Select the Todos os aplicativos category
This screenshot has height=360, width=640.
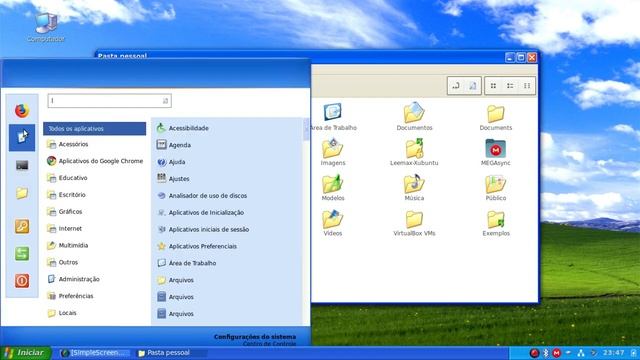pyautogui.click(x=95, y=129)
